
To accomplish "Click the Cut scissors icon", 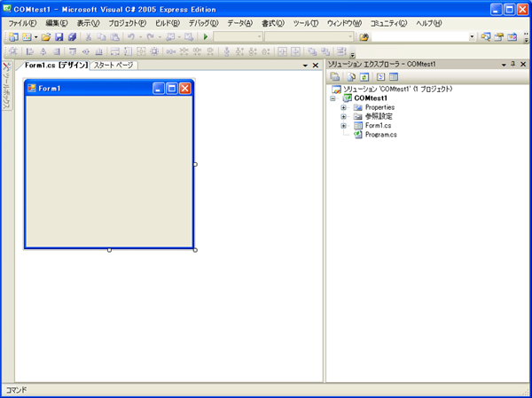I will [88, 37].
